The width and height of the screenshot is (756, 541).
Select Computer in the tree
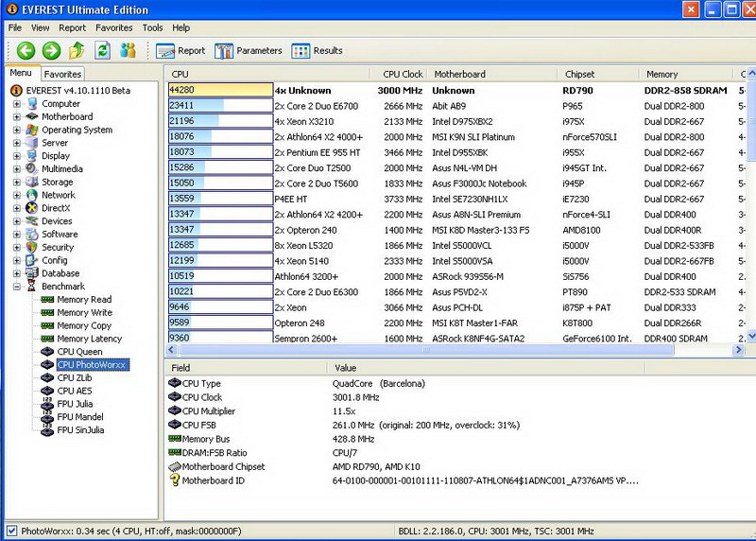(x=60, y=104)
